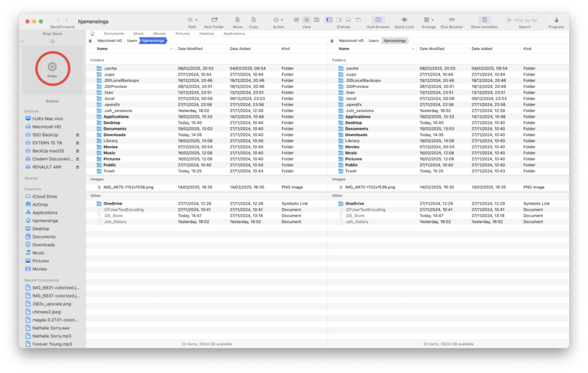Toggle Show Invisibles button
The width and height of the screenshot is (588, 373).
(x=485, y=20)
